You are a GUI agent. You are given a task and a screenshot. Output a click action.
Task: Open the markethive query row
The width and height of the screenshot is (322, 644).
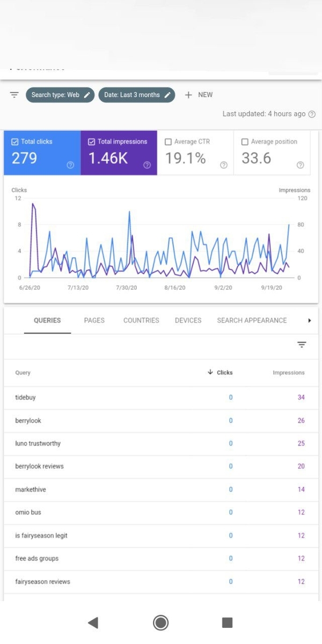[x=161, y=489]
